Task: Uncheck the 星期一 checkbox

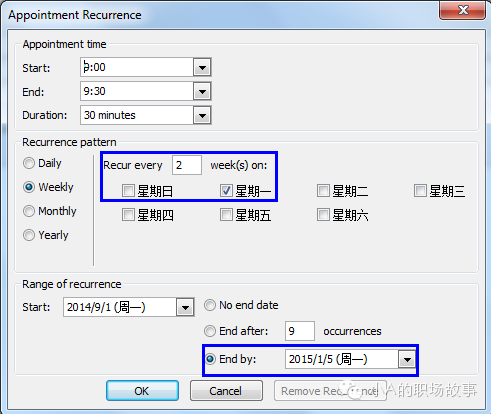Action: pyautogui.click(x=226, y=191)
